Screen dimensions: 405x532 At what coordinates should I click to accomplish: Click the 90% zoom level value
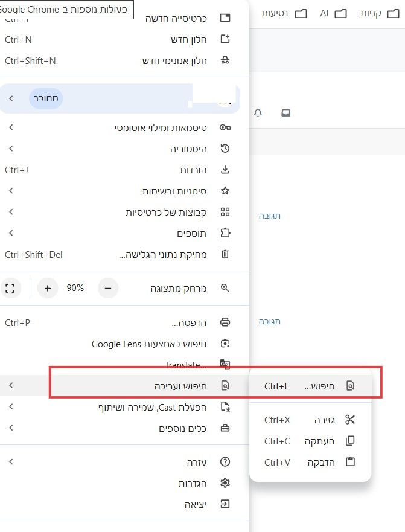pos(75,288)
